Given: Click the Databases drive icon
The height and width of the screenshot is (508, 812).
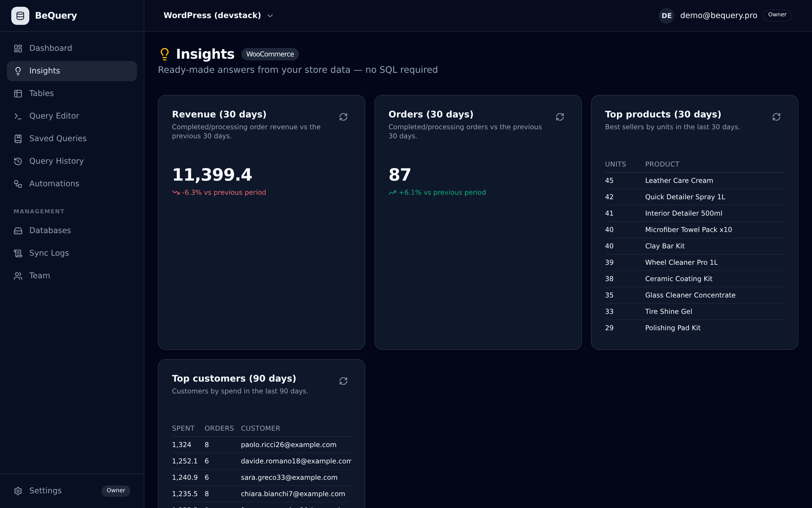Looking at the screenshot, I should pyautogui.click(x=18, y=231).
